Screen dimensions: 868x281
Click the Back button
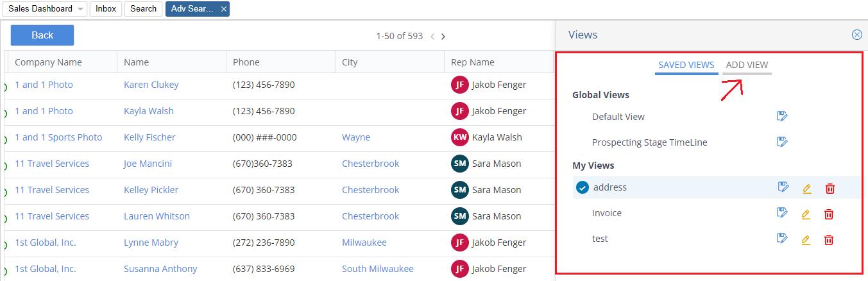pyautogui.click(x=42, y=35)
